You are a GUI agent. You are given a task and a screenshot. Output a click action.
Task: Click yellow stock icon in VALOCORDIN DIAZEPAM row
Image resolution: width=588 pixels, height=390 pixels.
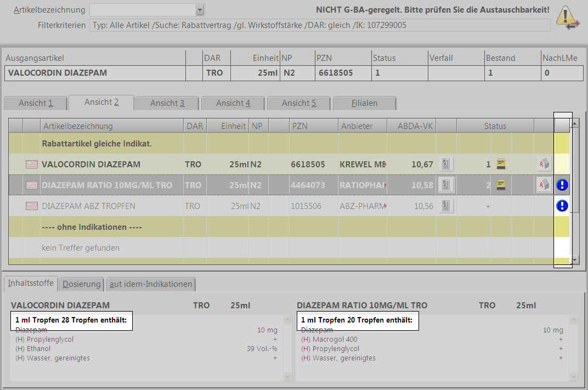(x=501, y=164)
